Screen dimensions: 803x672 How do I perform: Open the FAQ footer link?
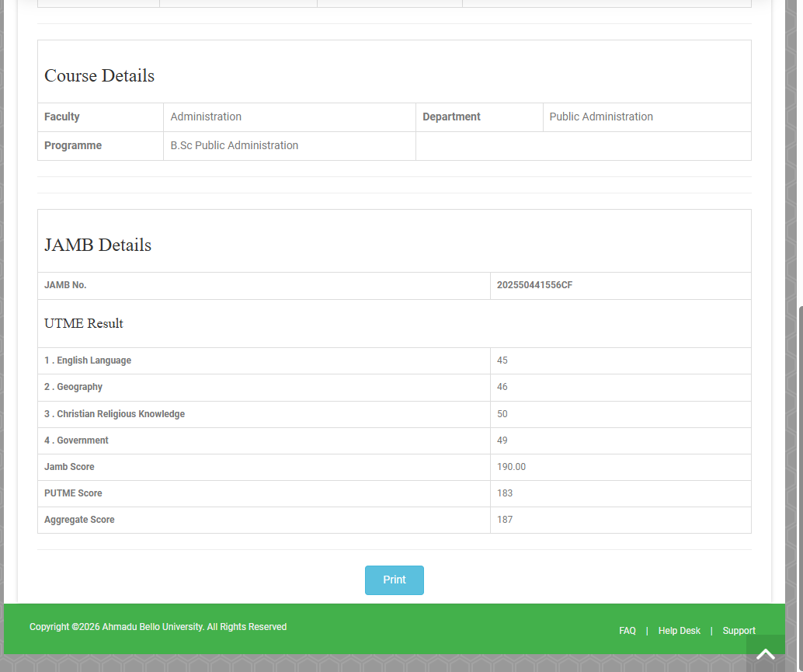tap(627, 631)
